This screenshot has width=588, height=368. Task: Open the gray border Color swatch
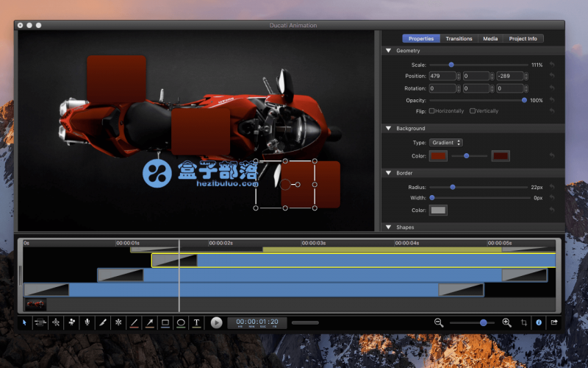click(x=438, y=210)
